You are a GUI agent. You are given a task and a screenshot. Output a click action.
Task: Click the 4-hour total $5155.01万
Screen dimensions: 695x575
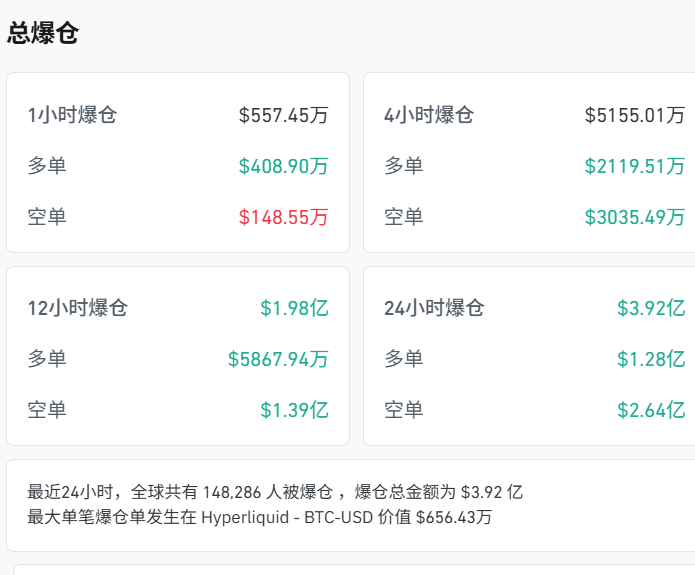coord(635,115)
